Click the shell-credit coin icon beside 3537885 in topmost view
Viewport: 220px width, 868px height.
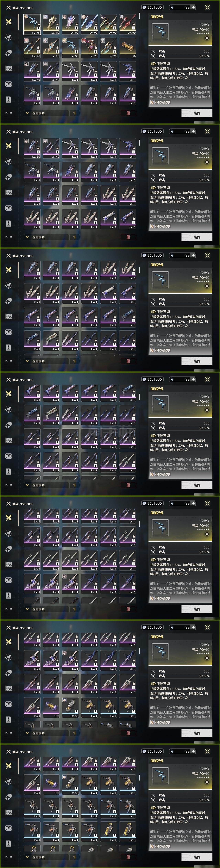point(144,7)
